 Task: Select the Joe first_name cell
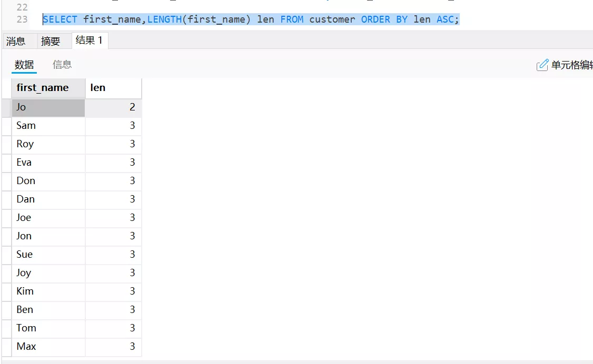click(x=48, y=218)
